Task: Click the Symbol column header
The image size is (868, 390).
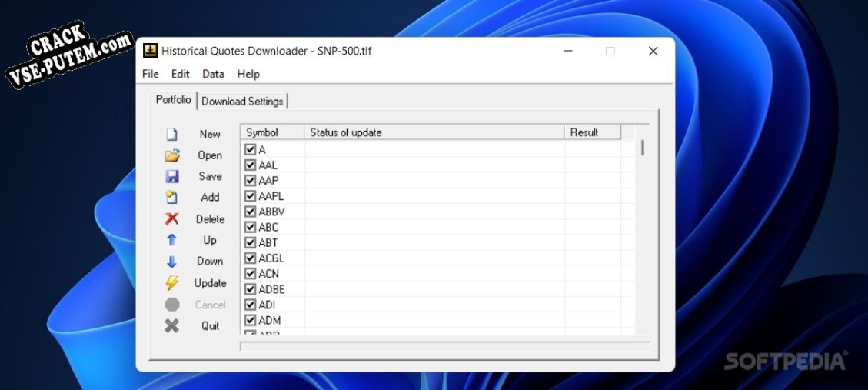Action: click(x=272, y=132)
